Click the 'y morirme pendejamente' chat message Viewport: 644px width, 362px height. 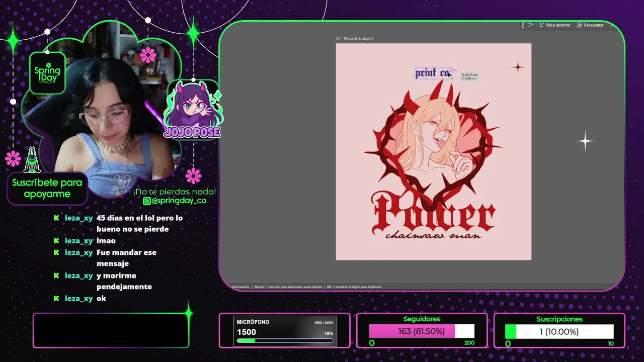[124, 281]
